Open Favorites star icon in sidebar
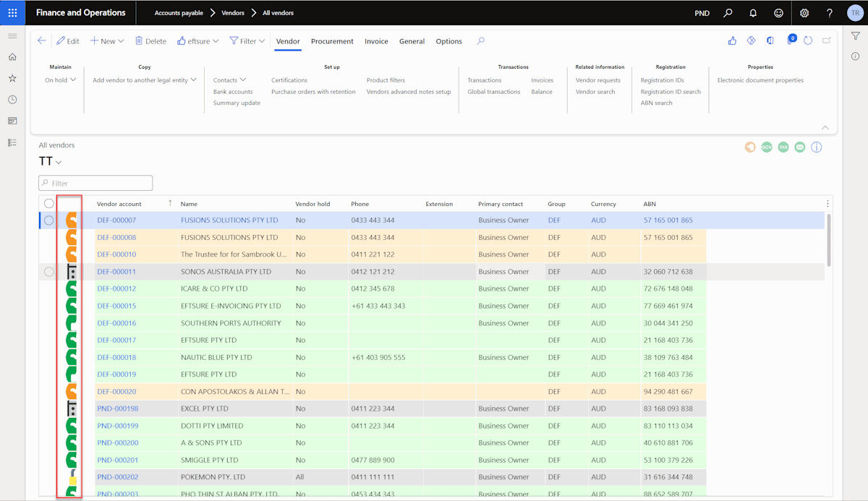 12,78
